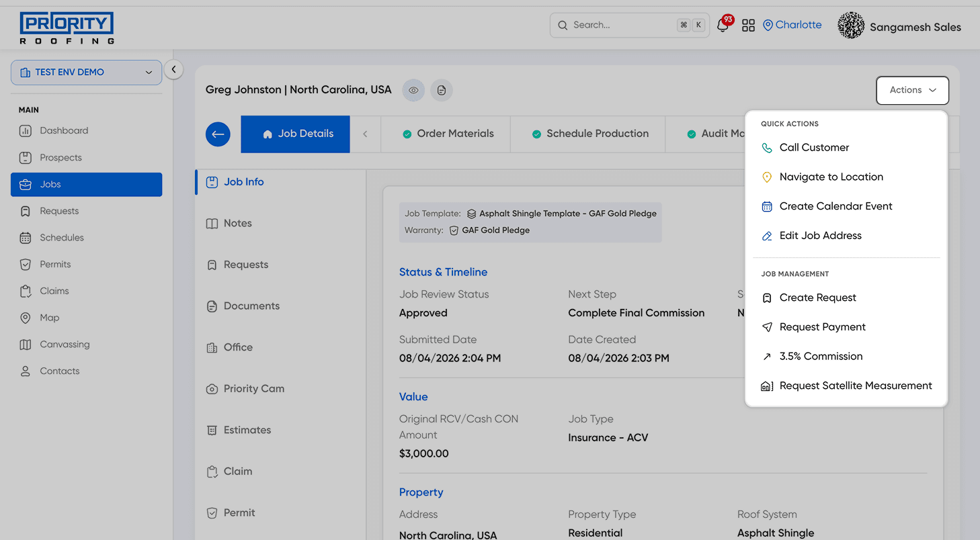Click the document icon next to customer name
Screen dimensions: 980x540
coord(442,90)
